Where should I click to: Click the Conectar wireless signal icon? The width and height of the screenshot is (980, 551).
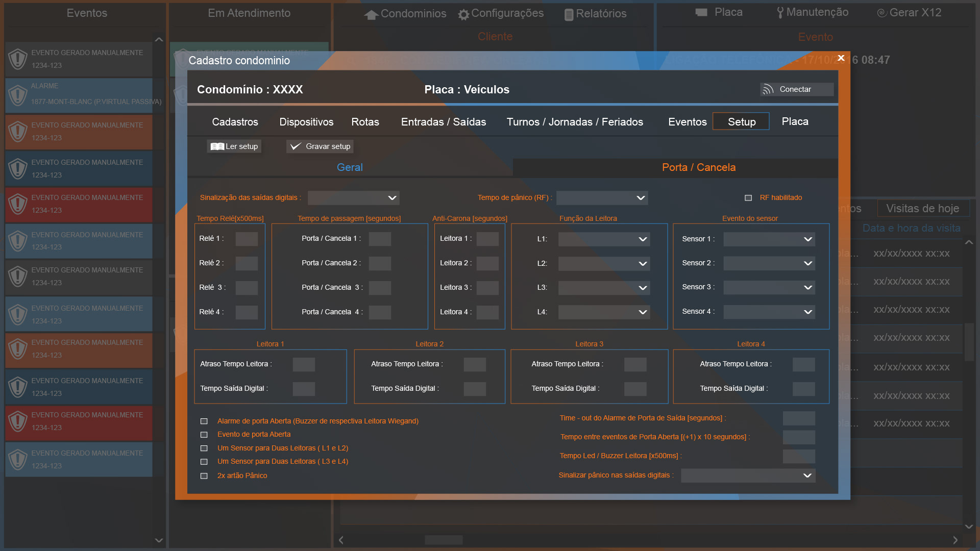(768, 90)
